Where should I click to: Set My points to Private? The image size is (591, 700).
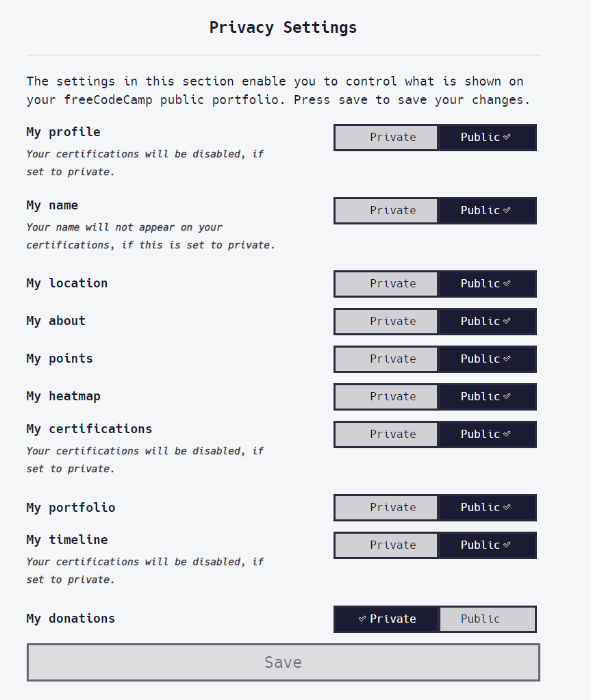pos(386,359)
